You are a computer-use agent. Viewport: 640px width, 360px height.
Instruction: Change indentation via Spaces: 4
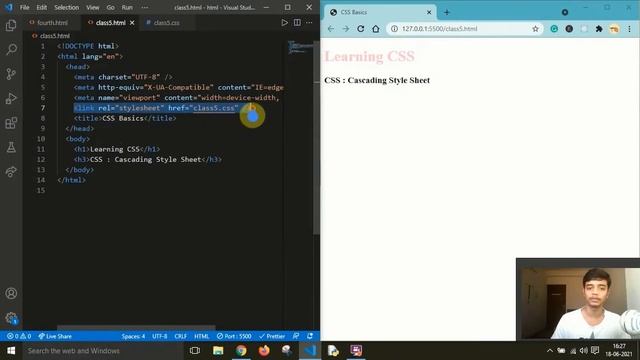tap(133, 336)
